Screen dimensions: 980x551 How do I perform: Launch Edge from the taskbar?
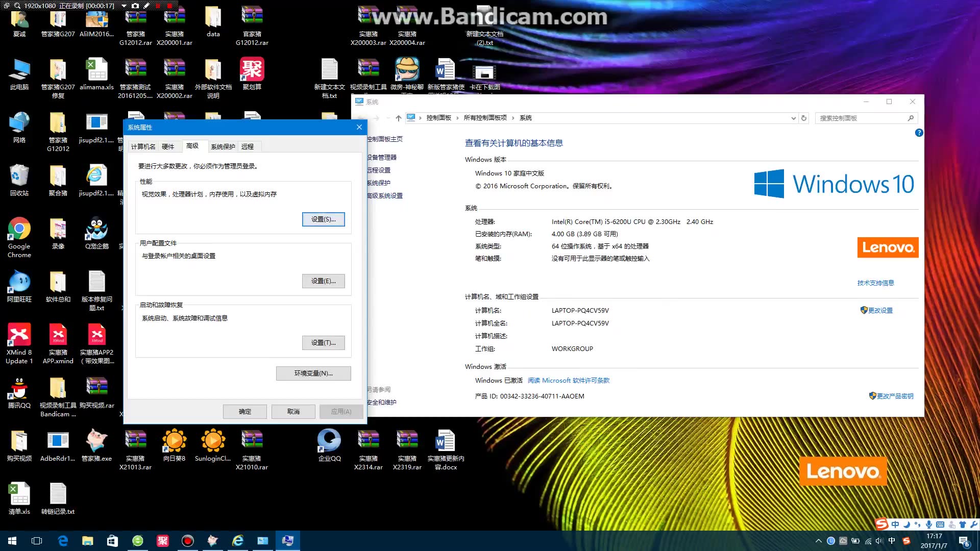pyautogui.click(x=63, y=541)
